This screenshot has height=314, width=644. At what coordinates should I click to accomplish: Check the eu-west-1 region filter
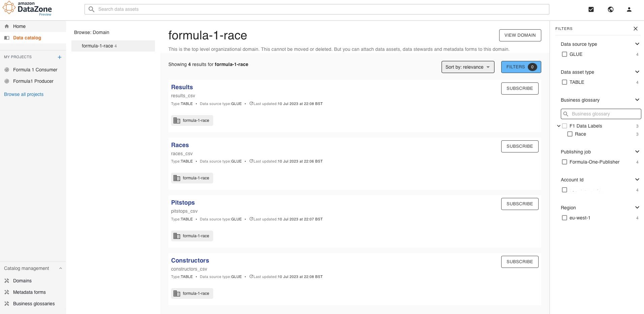tap(565, 218)
